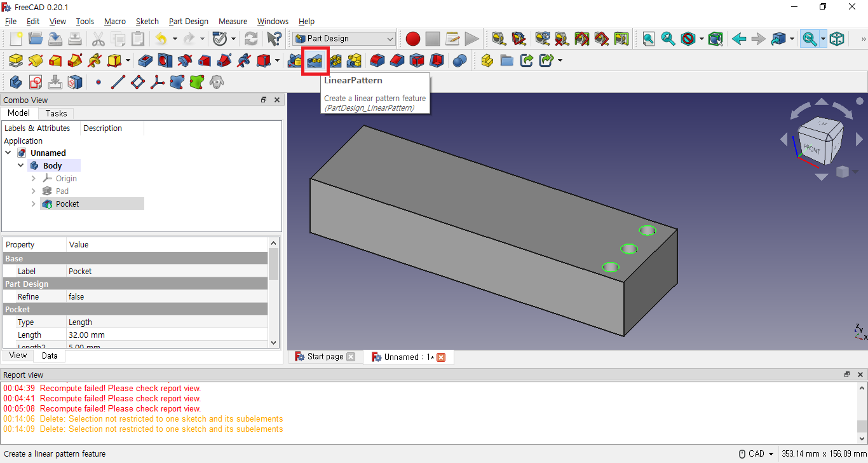Collapse the Body tree node
This screenshot has height=463, width=868.
[21, 166]
